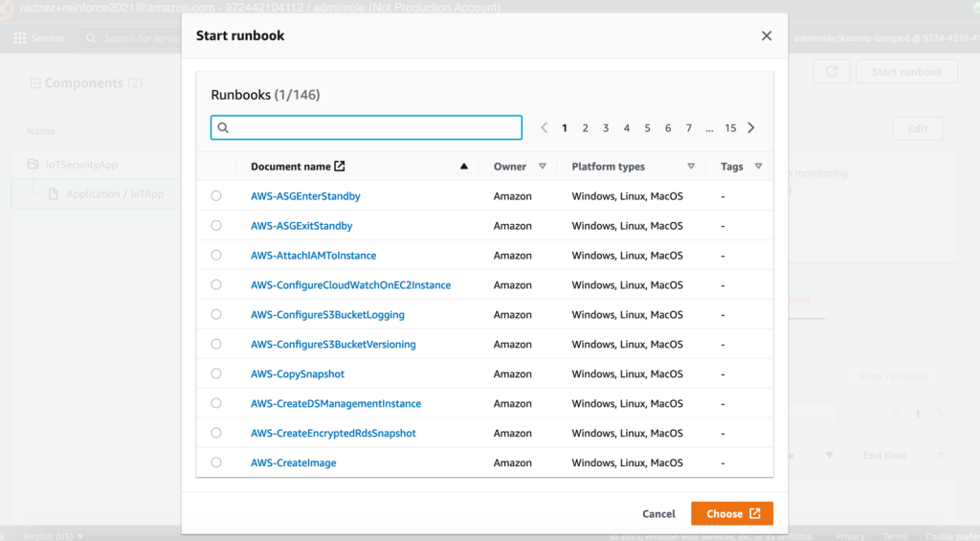Jump to page 15 of runbooks

click(x=730, y=128)
